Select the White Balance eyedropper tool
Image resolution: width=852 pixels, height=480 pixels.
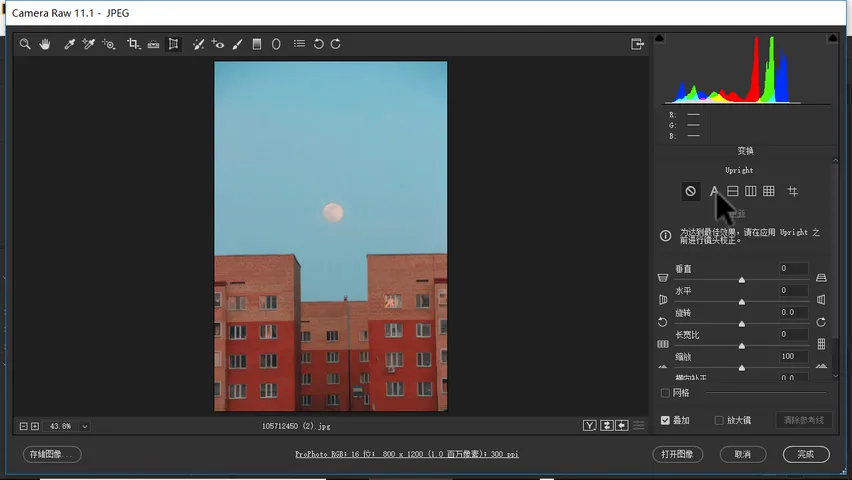[69, 44]
